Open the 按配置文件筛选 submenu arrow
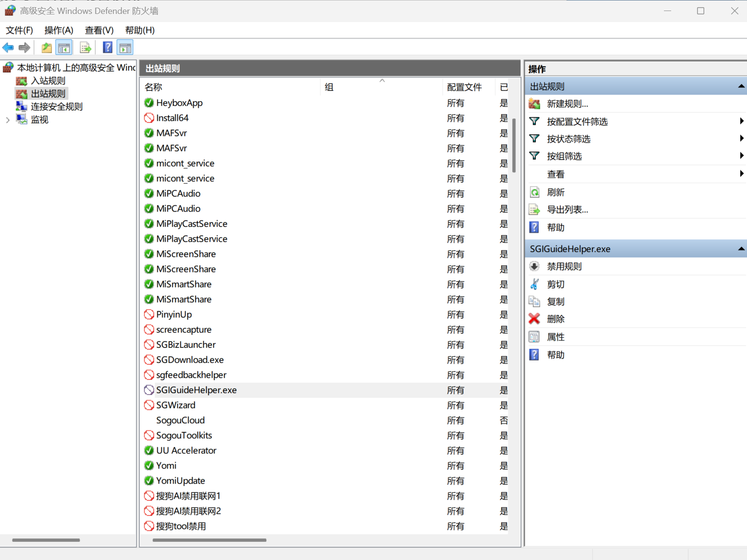This screenshot has height=560, width=747. tap(742, 121)
